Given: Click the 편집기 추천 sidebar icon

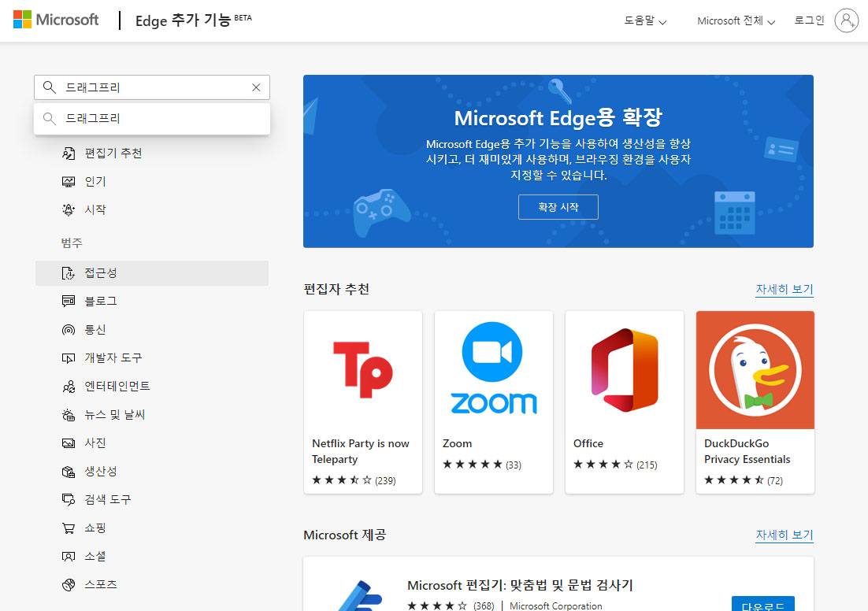Looking at the screenshot, I should (69, 154).
